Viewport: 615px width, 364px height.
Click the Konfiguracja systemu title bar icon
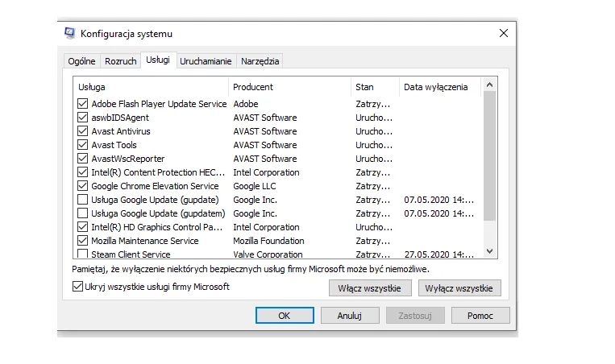[71, 34]
